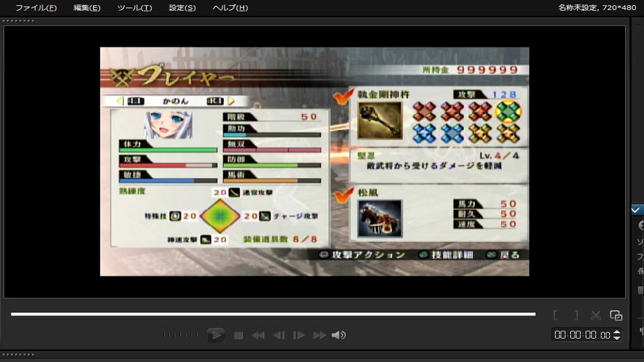The image size is (644, 362).
Task: Click the 戻る label in preview
Action: pyautogui.click(x=509, y=255)
